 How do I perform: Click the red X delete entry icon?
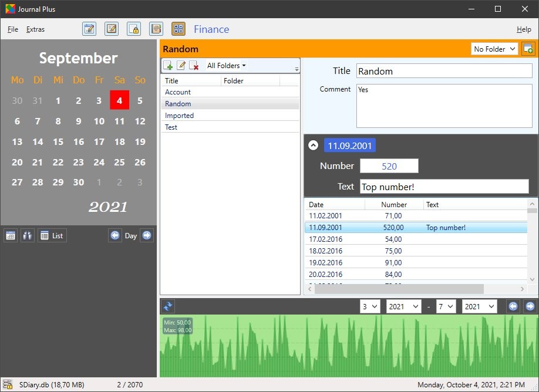click(194, 66)
